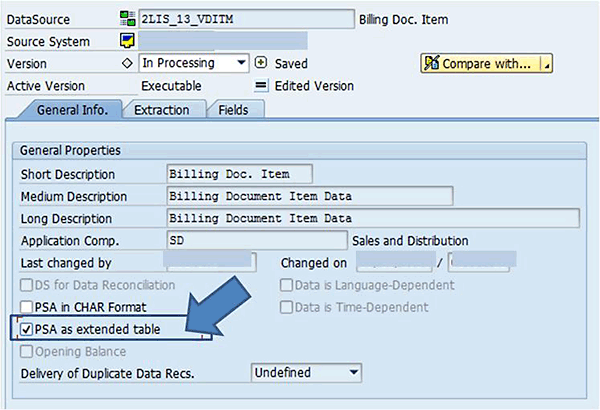This screenshot has height=410, width=600.
Task: Uncheck PSA as extended table
Action: 26,329
